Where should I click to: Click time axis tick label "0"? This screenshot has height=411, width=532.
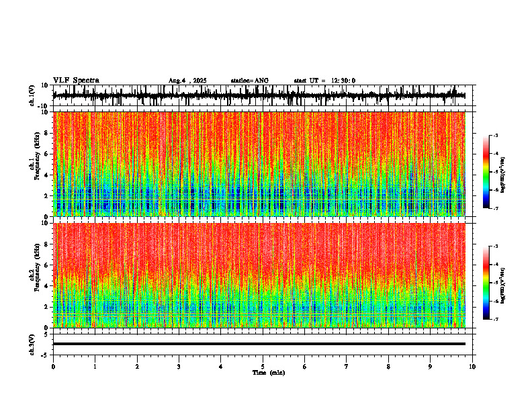53,367
